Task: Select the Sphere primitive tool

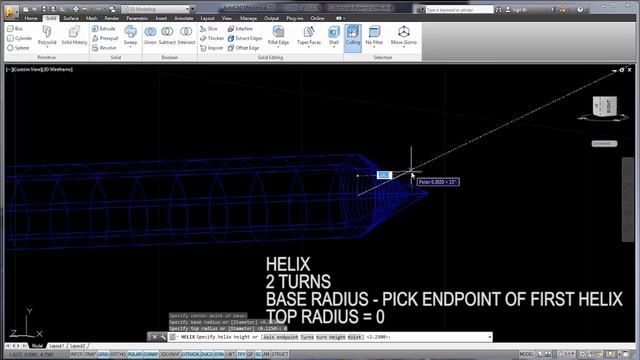Action: (x=18, y=48)
